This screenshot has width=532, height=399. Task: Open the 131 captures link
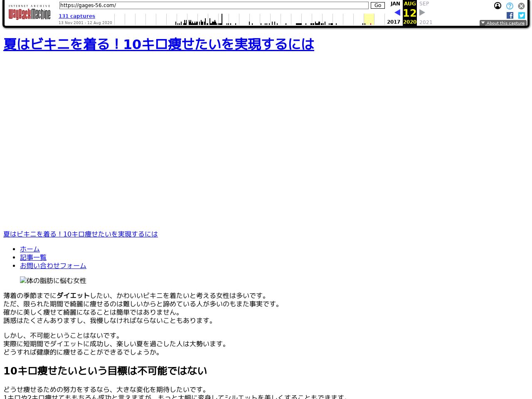tap(77, 16)
